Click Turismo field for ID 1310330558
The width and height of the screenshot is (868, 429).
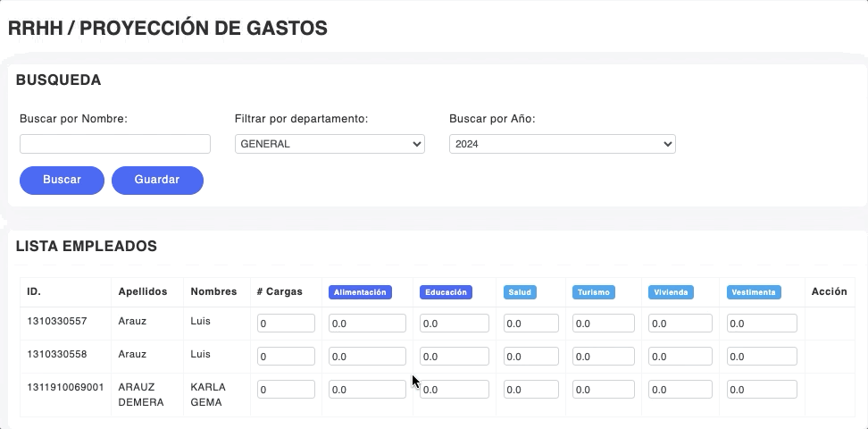tap(603, 357)
